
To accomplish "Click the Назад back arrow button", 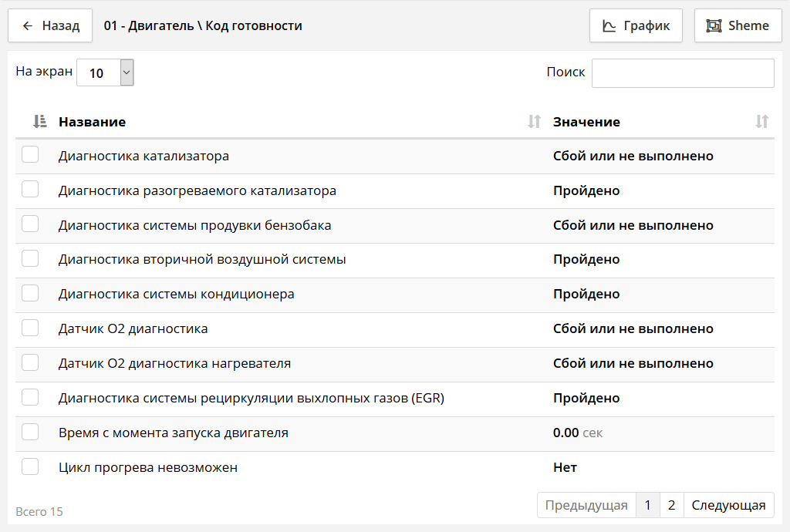I will pos(50,25).
